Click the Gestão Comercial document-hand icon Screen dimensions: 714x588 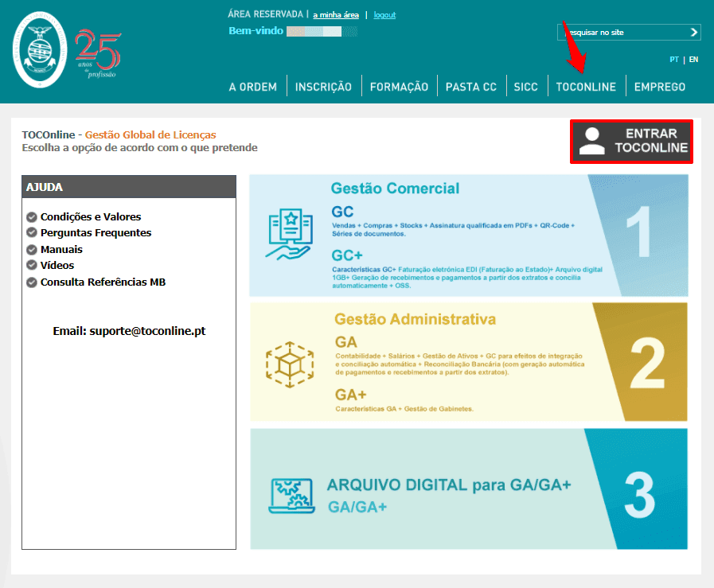pyautogui.click(x=287, y=234)
